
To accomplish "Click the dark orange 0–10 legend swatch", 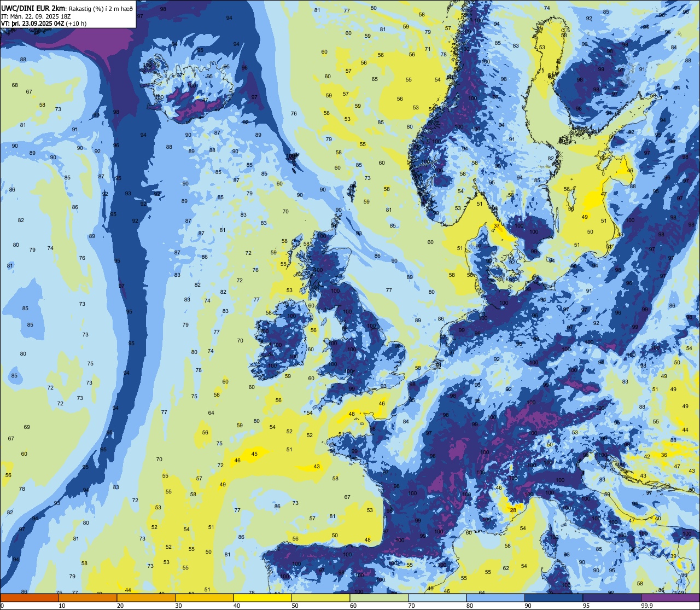I will 30,598.
